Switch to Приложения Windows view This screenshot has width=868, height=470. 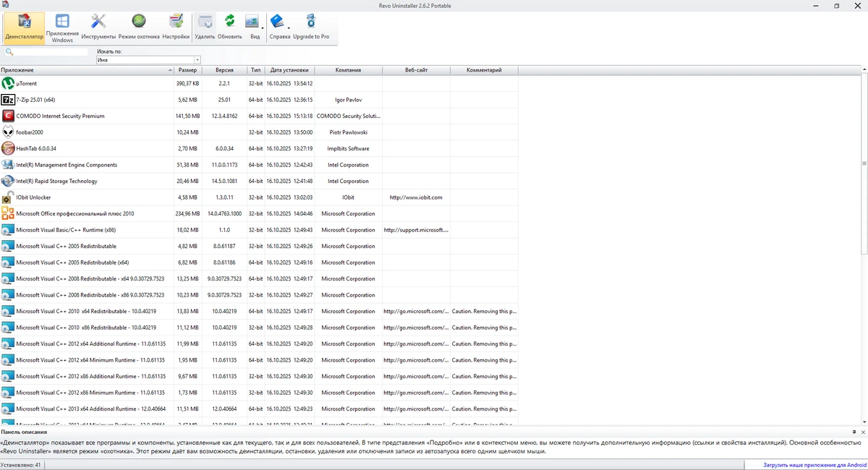coord(62,27)
